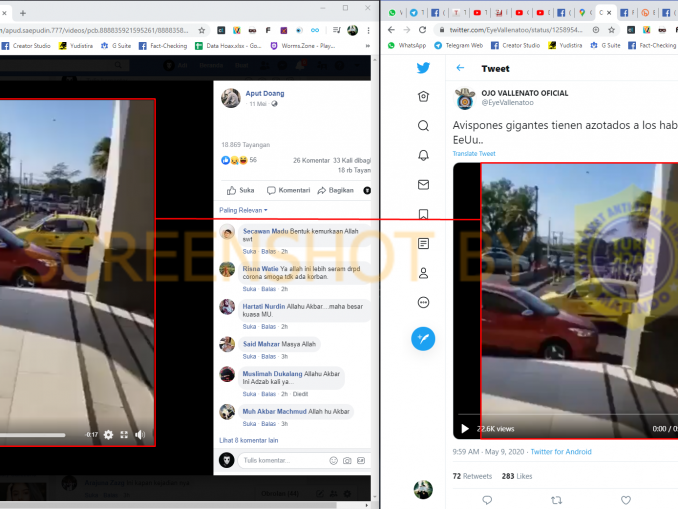Seek on the Facebook video progress bar
This screenshot has width=678, height=509.
(x=32, y=435)
